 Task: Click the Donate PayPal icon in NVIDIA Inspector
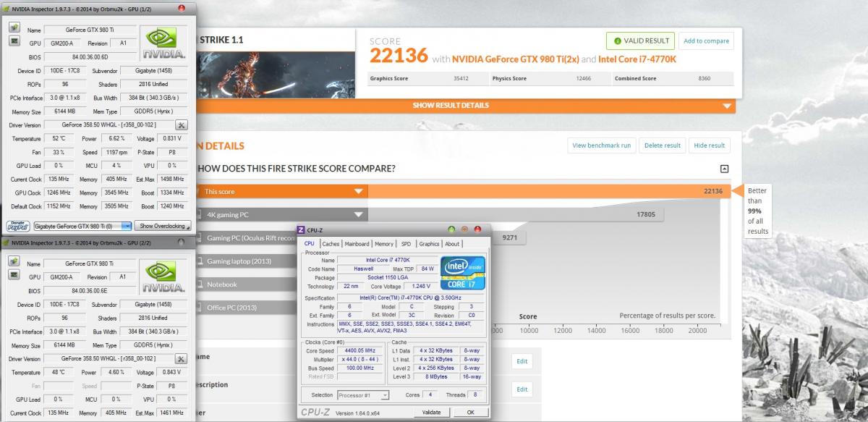click(18, 226)
